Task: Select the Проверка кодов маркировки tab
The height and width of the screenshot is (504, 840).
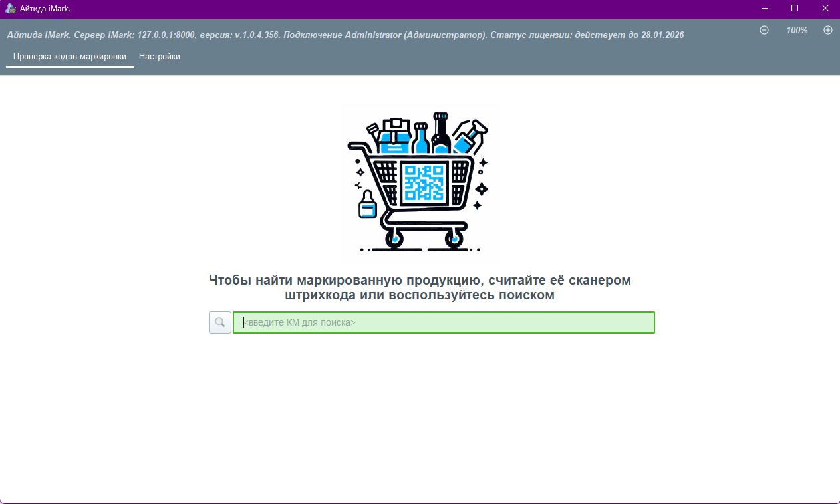Action: [70, 57]
